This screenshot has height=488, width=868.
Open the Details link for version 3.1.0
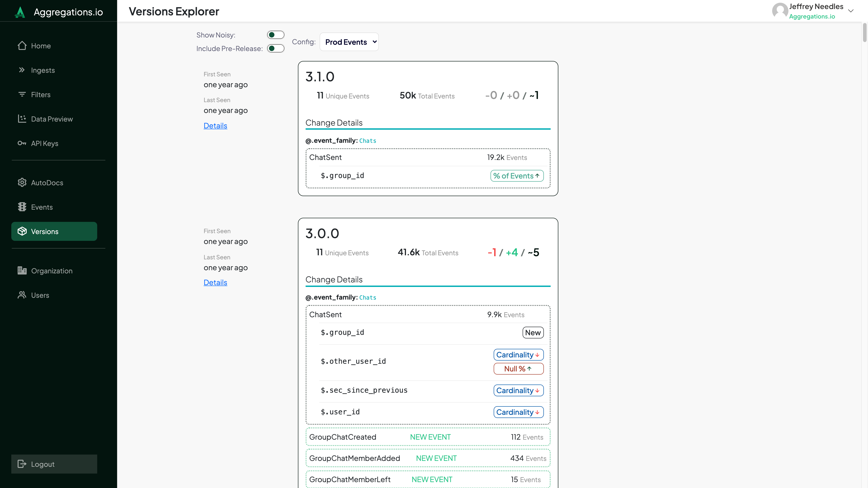pos(215,126)
